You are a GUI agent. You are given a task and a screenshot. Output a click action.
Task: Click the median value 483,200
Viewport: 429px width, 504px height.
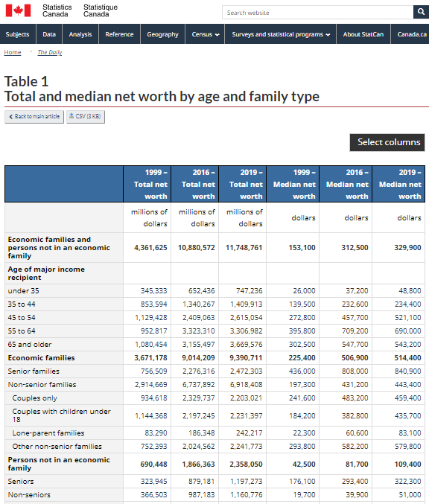[355, 398]
